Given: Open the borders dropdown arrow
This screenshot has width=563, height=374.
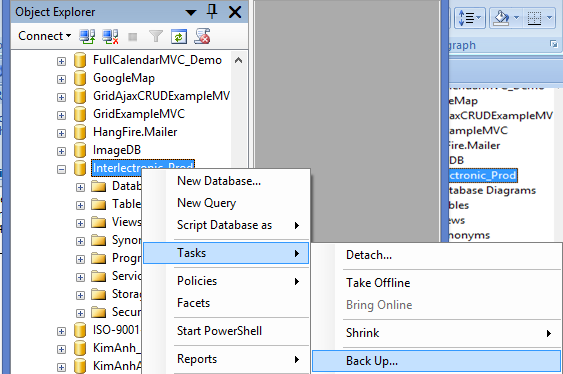Looking at the screenshot, I should pos(549,17).
